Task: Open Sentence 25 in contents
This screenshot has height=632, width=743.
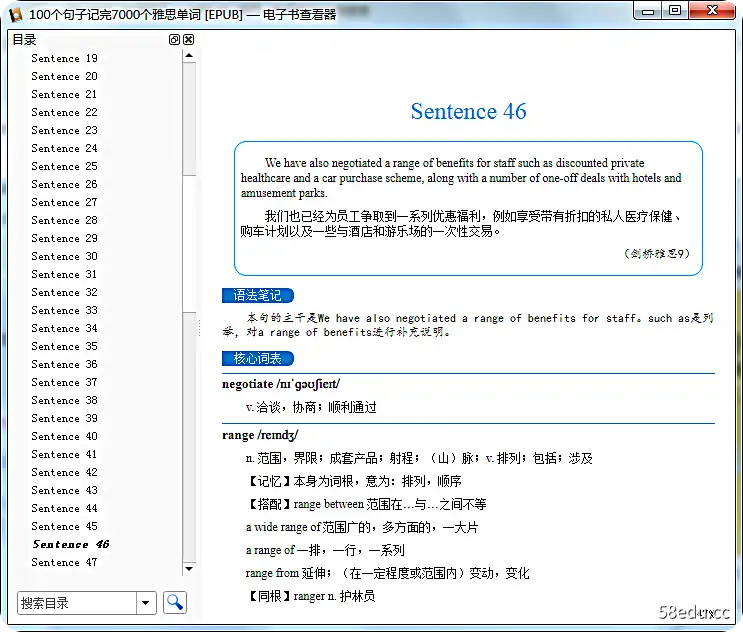Action: pyautogui.click(x=64, y=166)
